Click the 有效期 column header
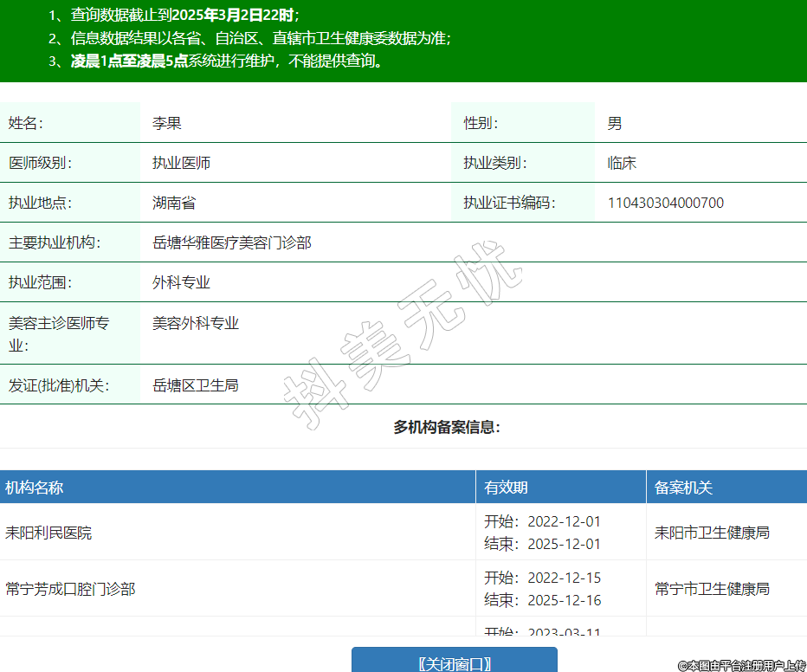The width and height of the screenshot is (807, 672). pyautogui.click(x=506, y=488)
